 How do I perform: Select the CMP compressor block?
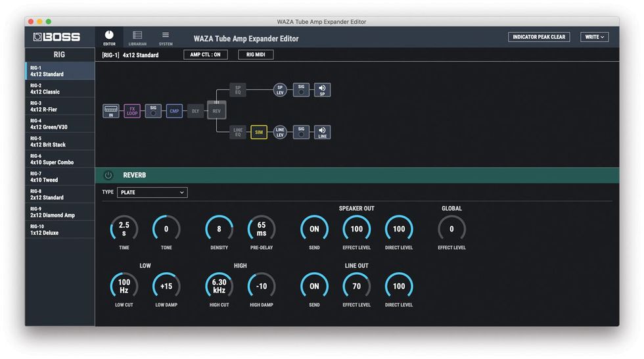tap(174, 111)
